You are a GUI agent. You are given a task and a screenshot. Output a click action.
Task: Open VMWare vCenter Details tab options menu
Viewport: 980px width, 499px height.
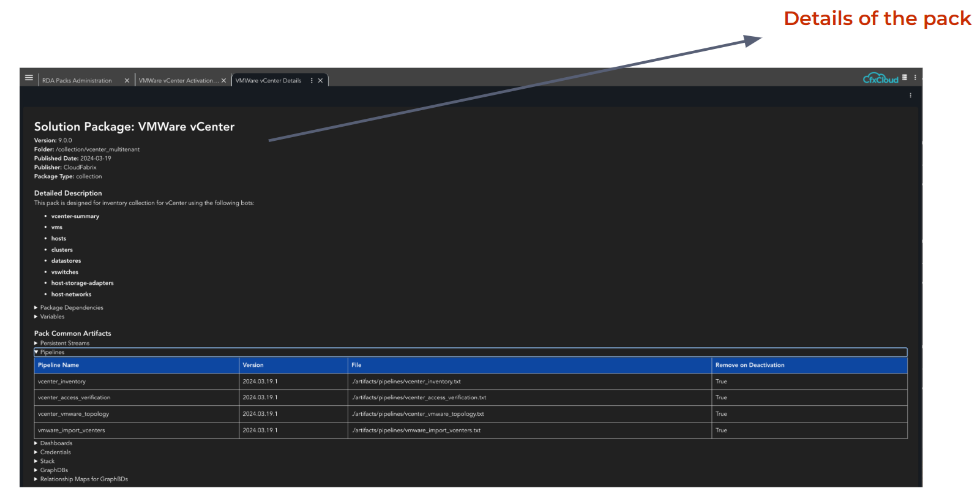click(312, 81)
